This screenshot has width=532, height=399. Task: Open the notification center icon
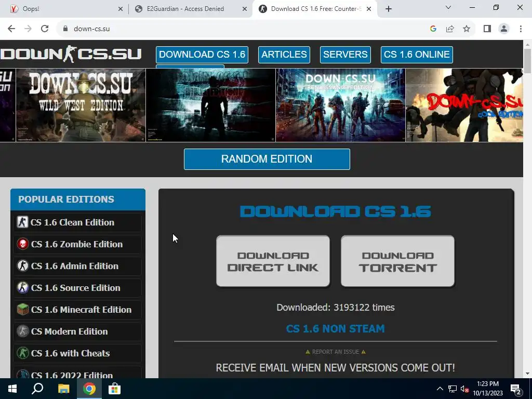[516, 390]
